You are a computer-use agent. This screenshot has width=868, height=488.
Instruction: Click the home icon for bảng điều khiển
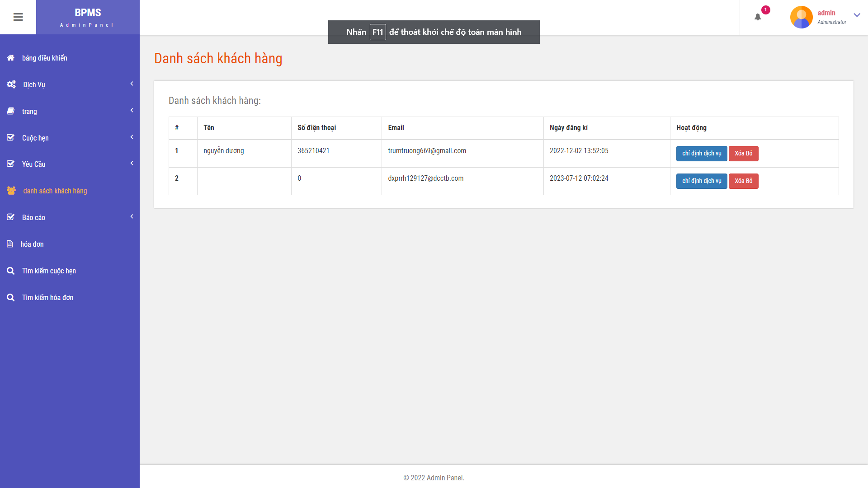(11, 58)
